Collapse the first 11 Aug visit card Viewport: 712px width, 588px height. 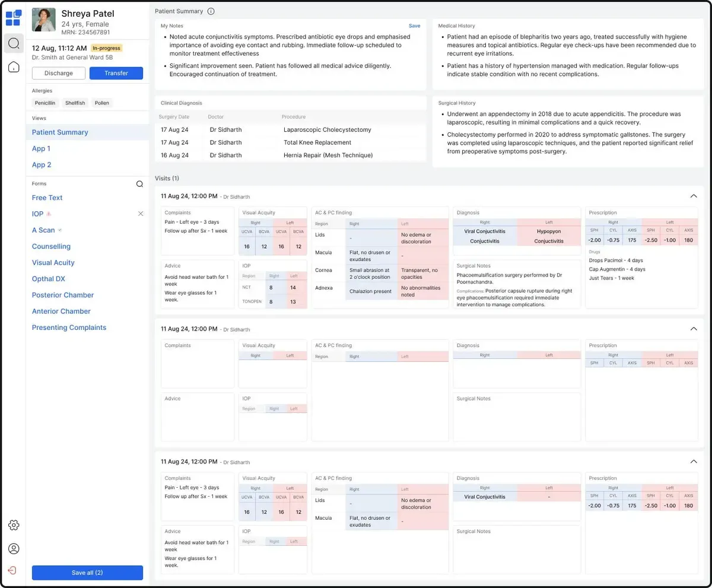[x=693, y=196]
